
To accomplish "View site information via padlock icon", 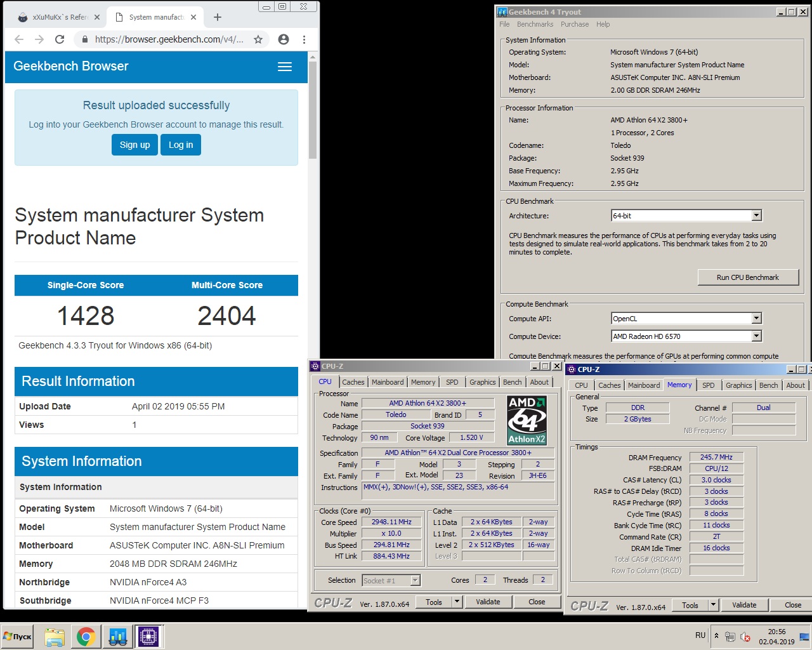I will coord(85,39).
